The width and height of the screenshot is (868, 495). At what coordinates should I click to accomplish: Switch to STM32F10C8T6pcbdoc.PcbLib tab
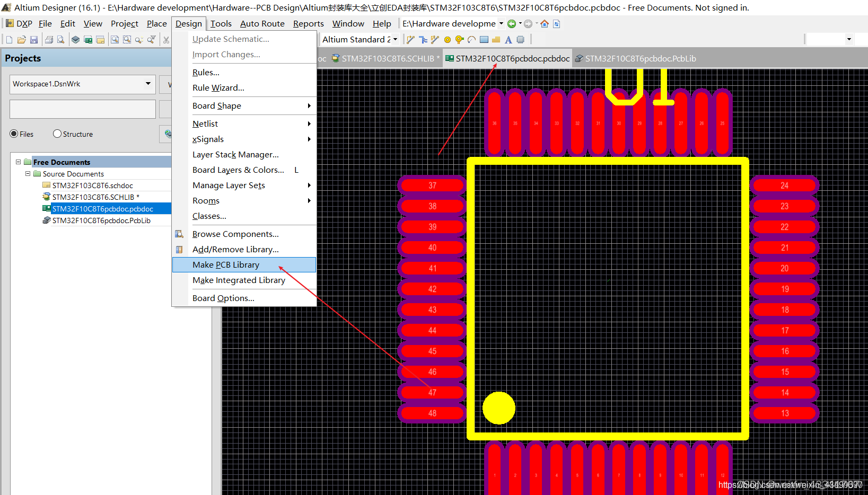[x=635, y=59]
